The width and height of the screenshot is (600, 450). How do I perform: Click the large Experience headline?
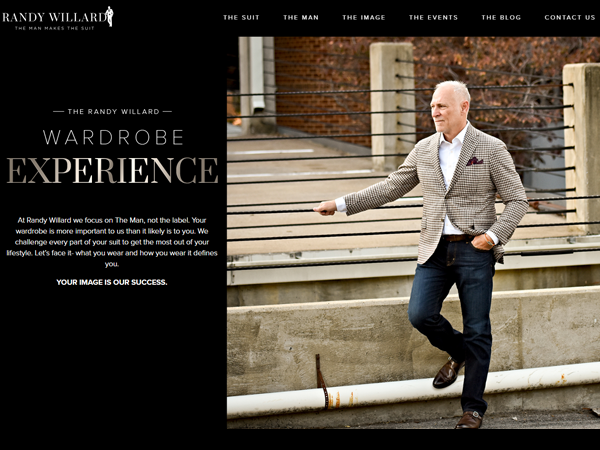coord(113,170)
